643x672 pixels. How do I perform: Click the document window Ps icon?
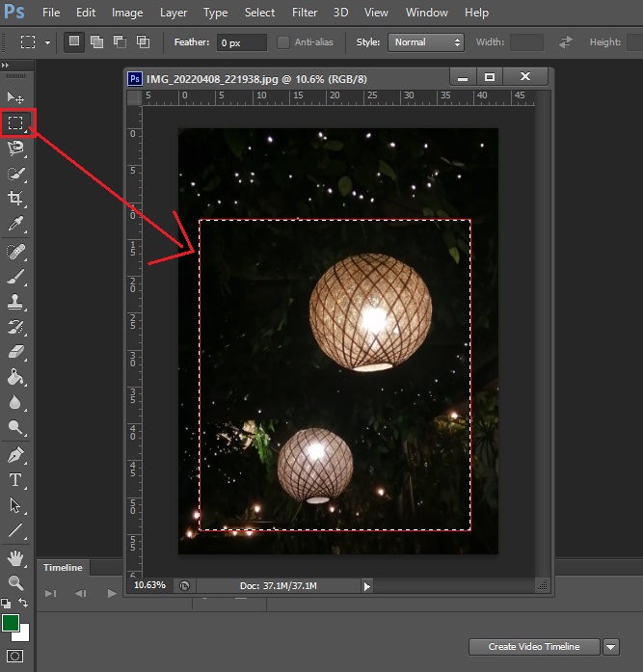pyautogui.click(x=135, y=79)
